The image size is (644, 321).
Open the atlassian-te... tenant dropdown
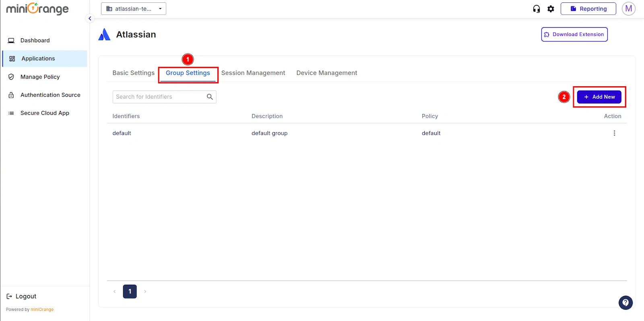click(x=134, y=9)
